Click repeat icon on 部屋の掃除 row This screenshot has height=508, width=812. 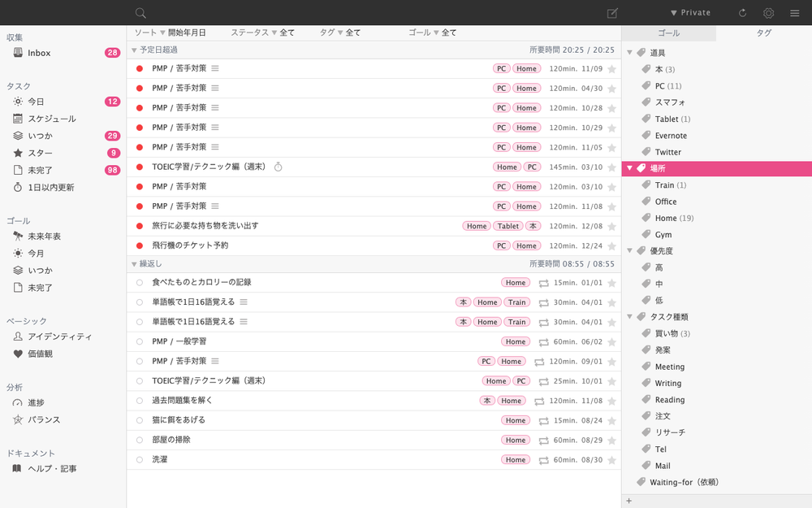click(x=543, y=441)
